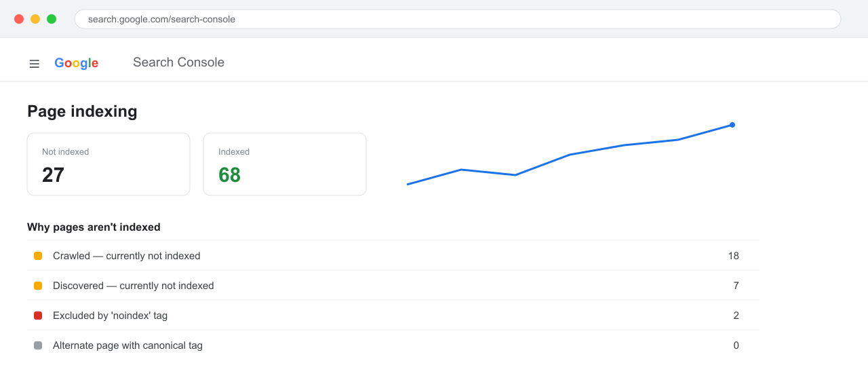Open the Not indexed summary card

coord(108,164)
